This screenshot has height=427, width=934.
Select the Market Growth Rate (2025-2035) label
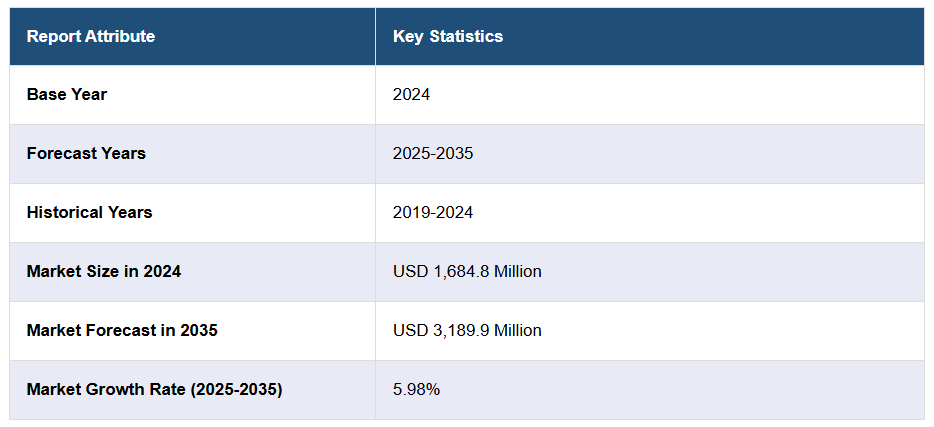pos(155,389)
